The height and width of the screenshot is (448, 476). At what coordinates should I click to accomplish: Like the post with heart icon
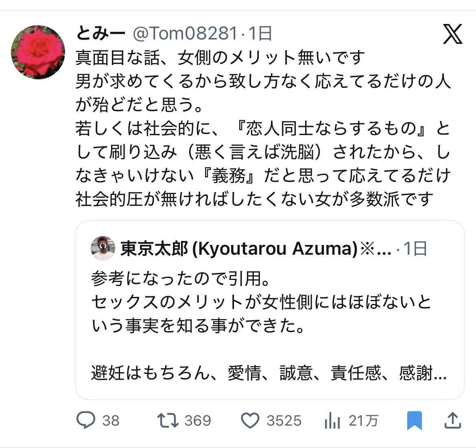pos(250,420)
